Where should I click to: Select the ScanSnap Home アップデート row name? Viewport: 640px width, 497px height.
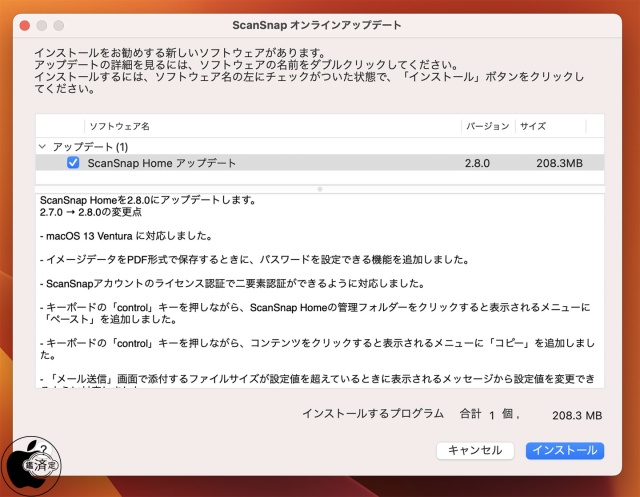162,163
